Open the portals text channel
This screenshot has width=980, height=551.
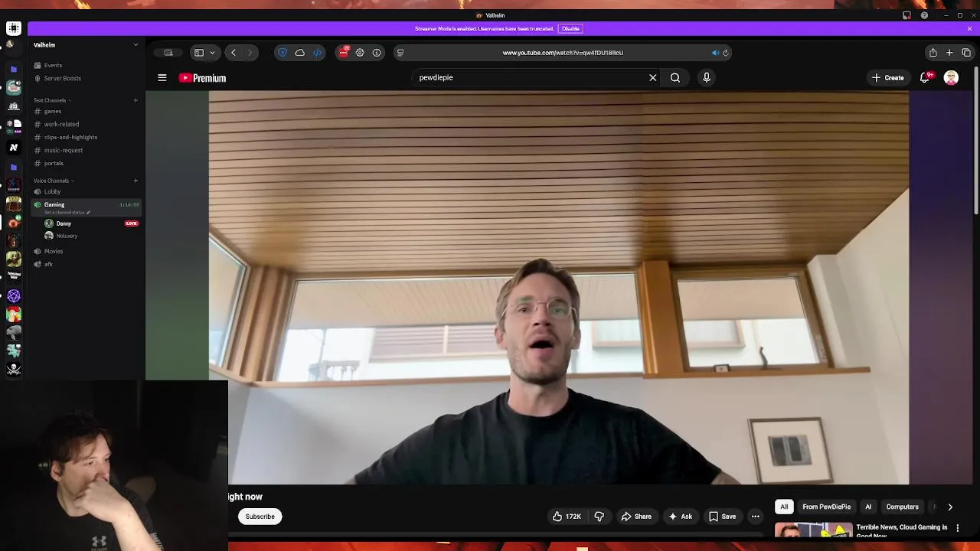click(54, 163)
